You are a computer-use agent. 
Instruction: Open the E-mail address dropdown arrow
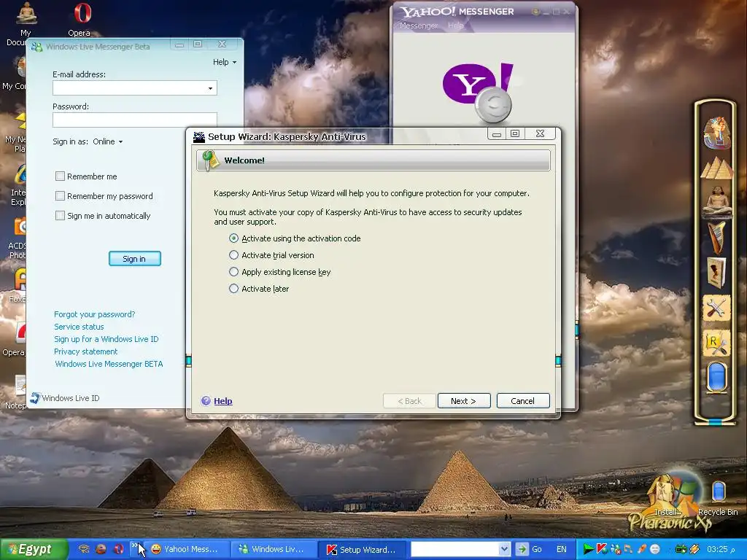coord(210,88)
